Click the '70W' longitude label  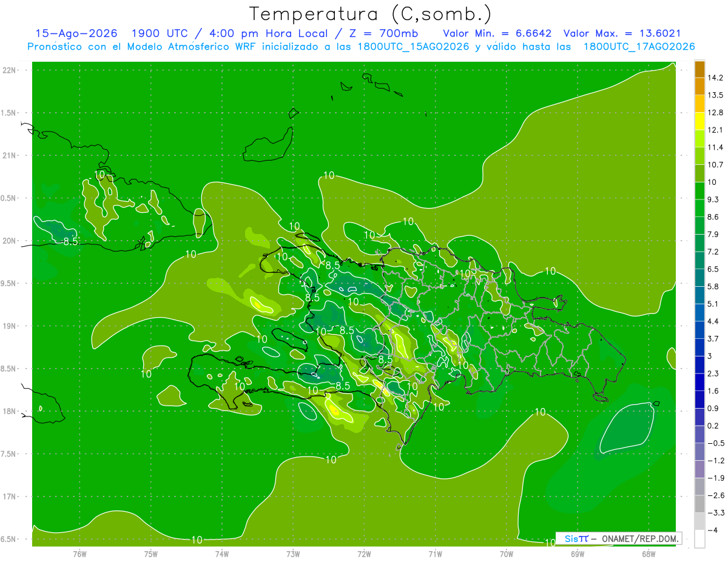pos(507,554)
